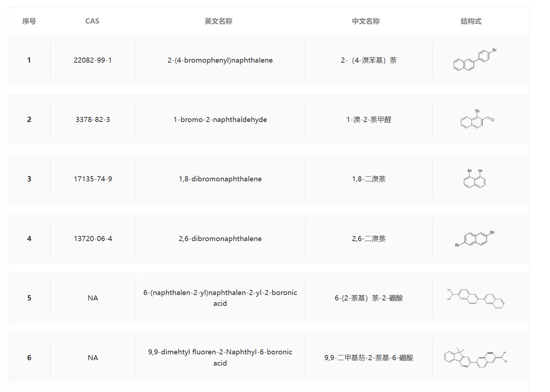
Task: Click the CAS column header
Action: click(92, 21)
